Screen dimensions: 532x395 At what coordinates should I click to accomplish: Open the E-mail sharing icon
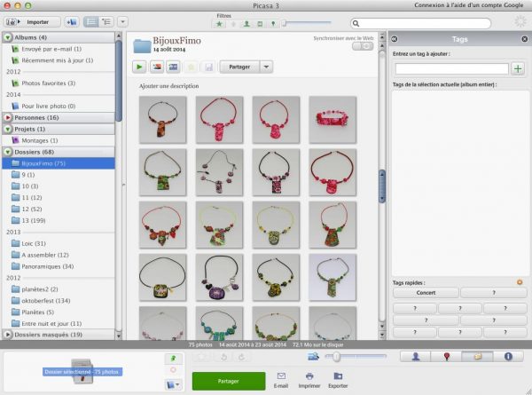pyautogui.click(x=281, y=381)
